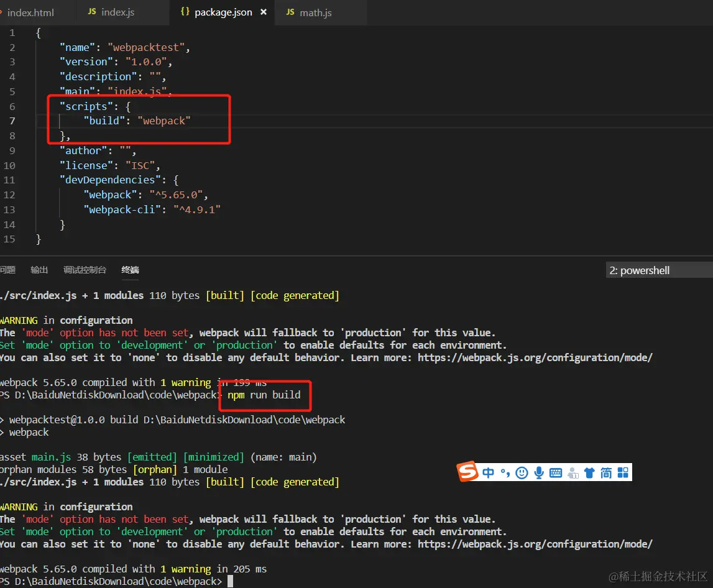Click the "build" script key
713x588 pixels.
point(104,121)
